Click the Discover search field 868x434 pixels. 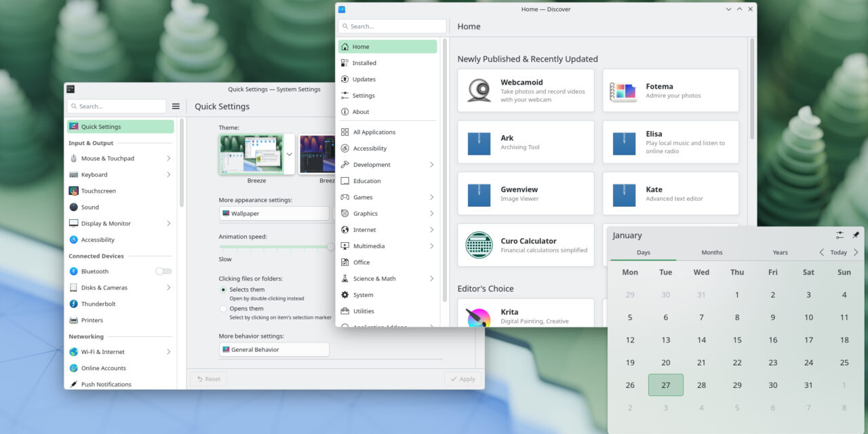(393, 26)
